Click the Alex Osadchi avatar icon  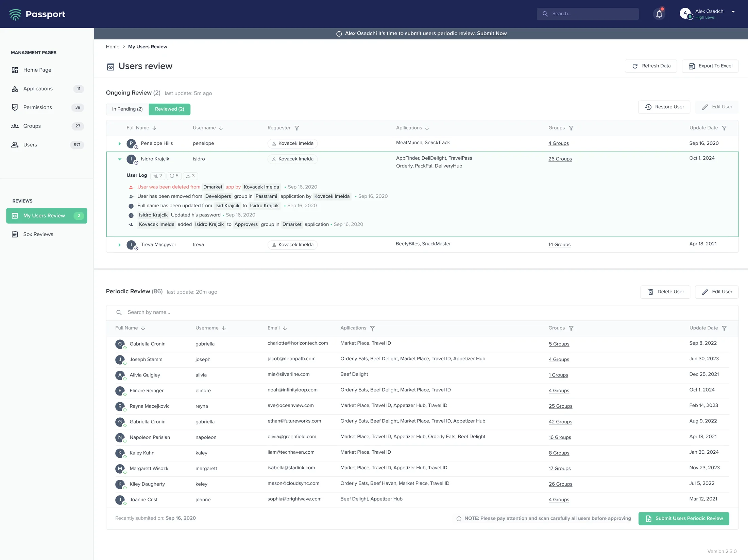click(x=685, y=13)
